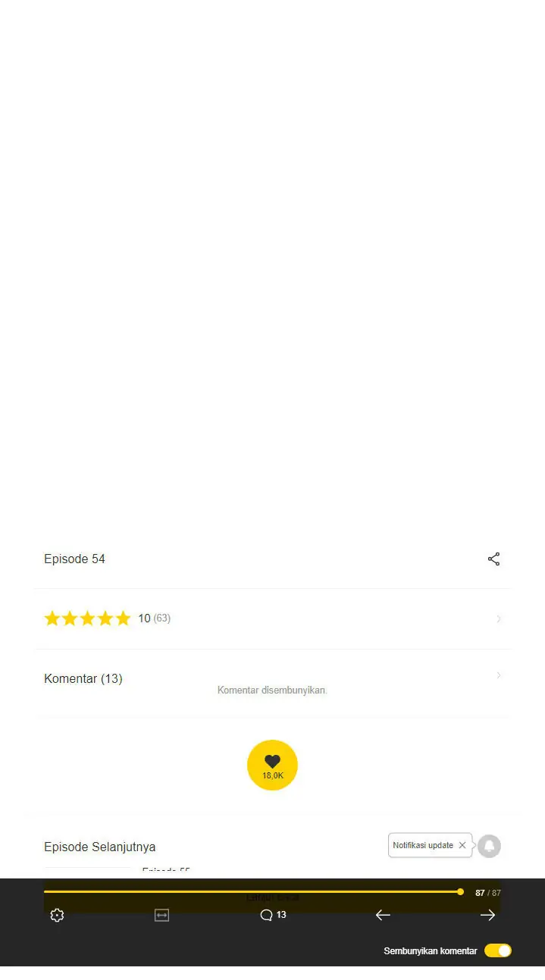Share Episode 54 using share icon
This screenshot has width=545, height=980.
(493, 559)
